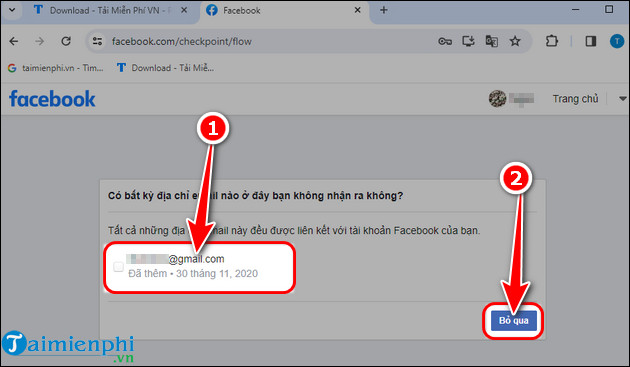The width and height of the screenshot is (630, 367).
Task: Go to Trang chủ
Action: point(575,98)
